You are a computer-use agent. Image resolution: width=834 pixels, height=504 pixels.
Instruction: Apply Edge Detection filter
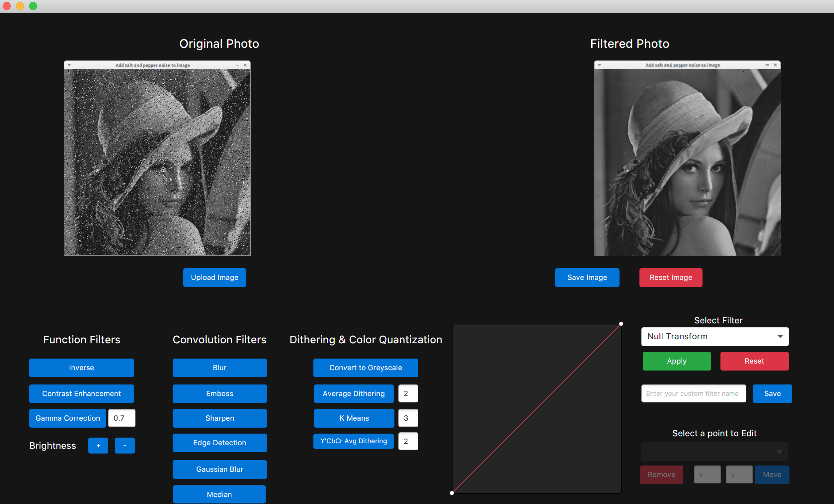(x=219, y=443)
